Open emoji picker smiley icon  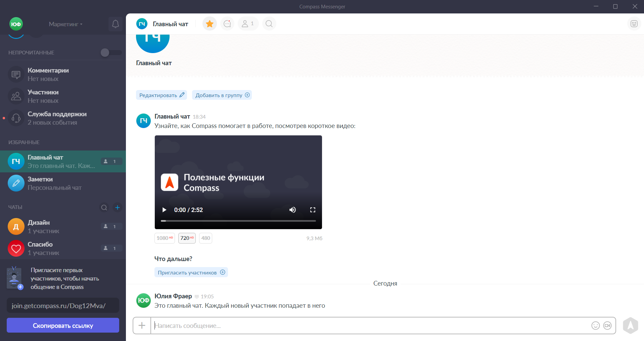pos(595,326)
